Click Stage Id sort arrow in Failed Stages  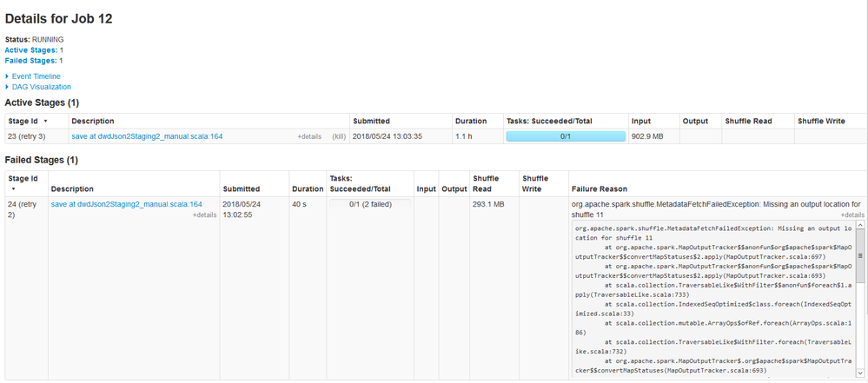point(13,188)
